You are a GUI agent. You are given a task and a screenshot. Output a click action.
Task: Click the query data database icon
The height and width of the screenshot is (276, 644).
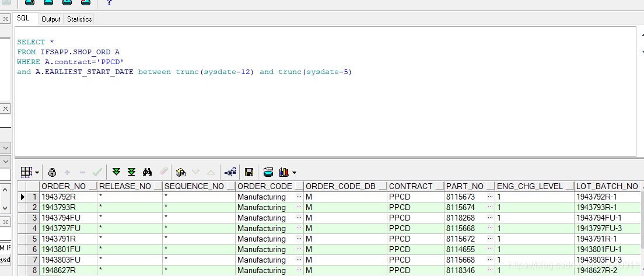tap(268, 172)
